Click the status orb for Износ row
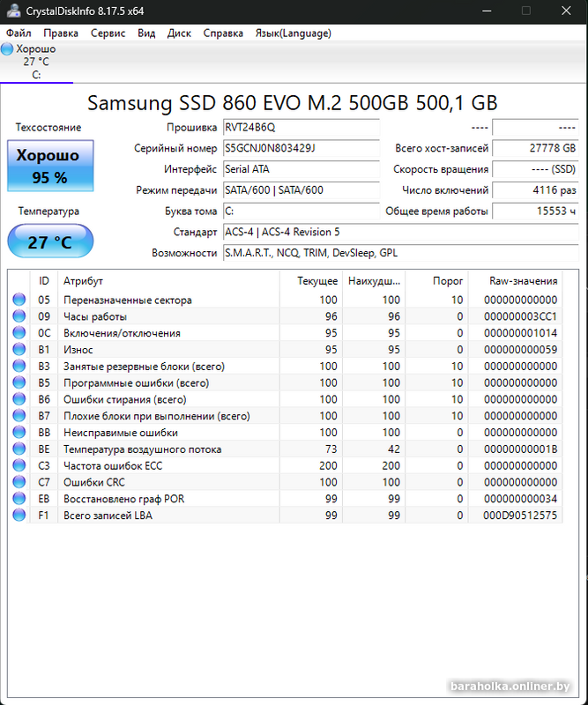Viewport: 588px width, 705px height. click(19, 349)
